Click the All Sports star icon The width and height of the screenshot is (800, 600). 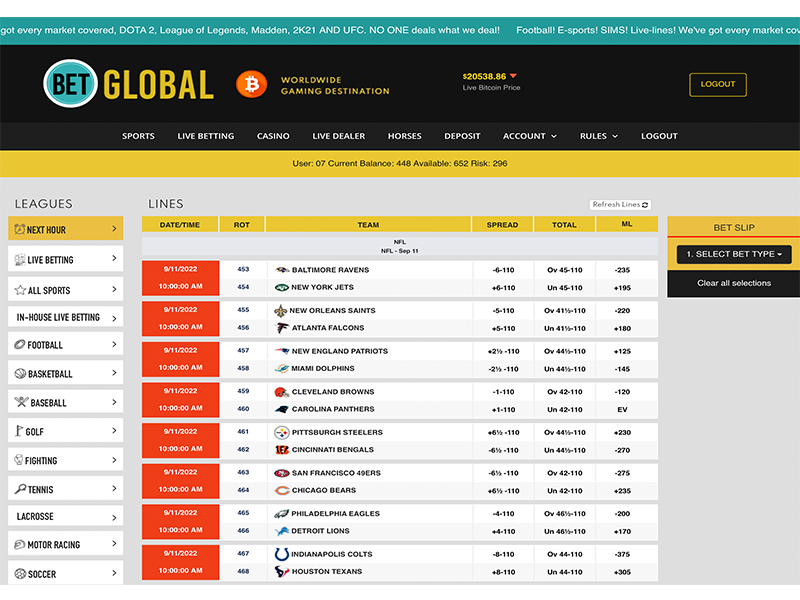(x=20, y=290)
